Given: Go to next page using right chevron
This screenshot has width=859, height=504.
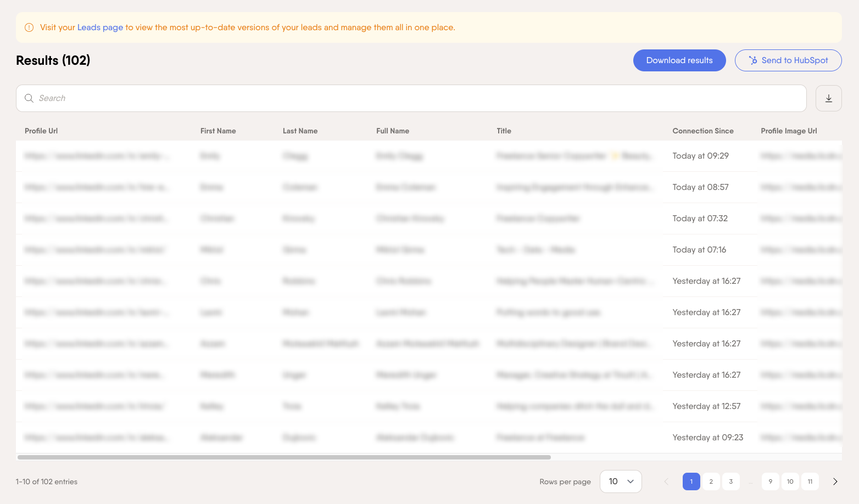Looking at the screenshot, I should click(x=835, y=481).
